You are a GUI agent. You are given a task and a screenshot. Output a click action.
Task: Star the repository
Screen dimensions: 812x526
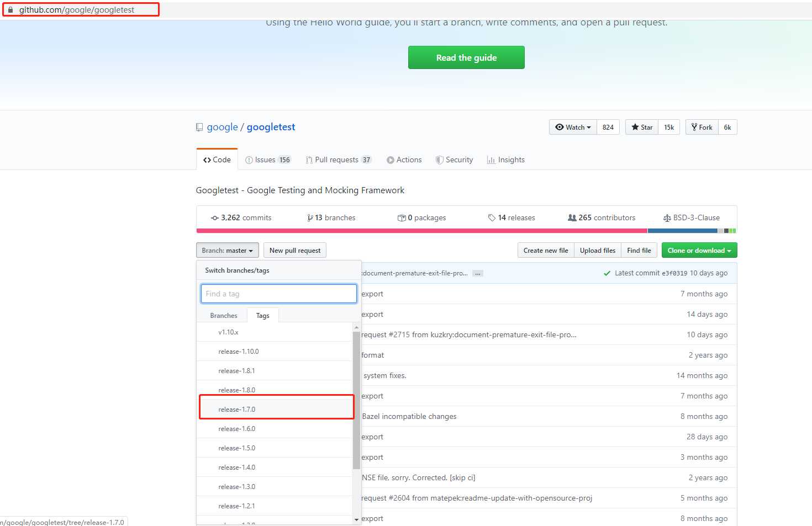[642, 127]
